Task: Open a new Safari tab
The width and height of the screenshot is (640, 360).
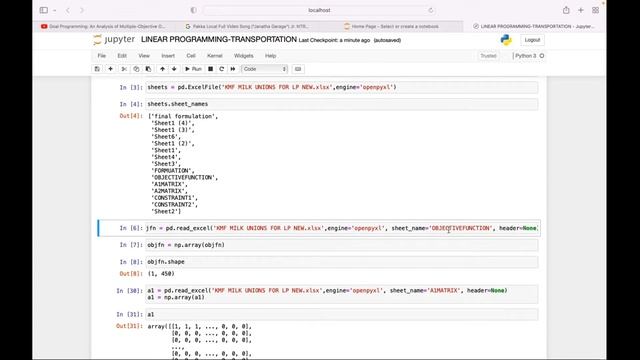Action: (x=581, y=10)
